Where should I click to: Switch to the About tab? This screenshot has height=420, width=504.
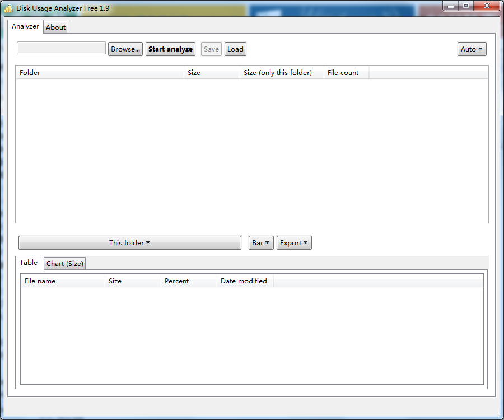[x=55, y=27]
